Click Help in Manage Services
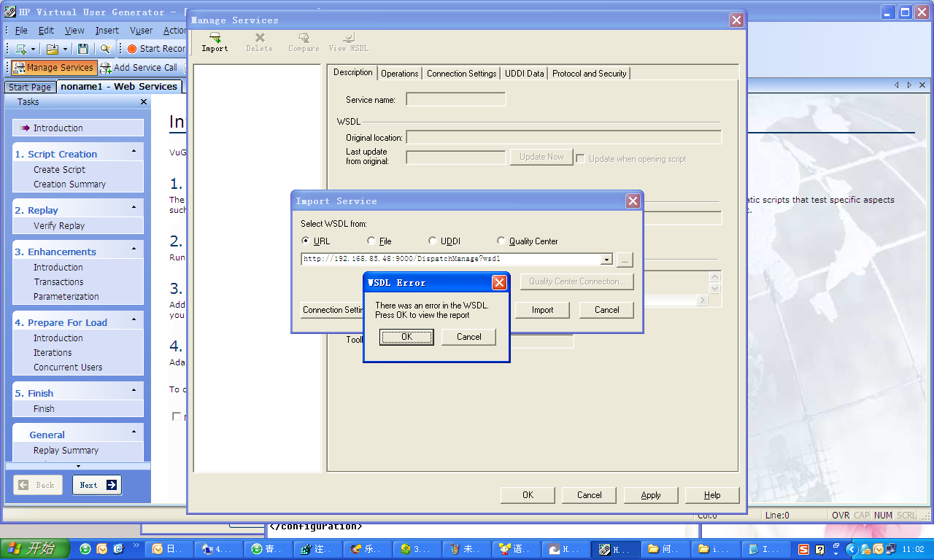 point(712,495)
